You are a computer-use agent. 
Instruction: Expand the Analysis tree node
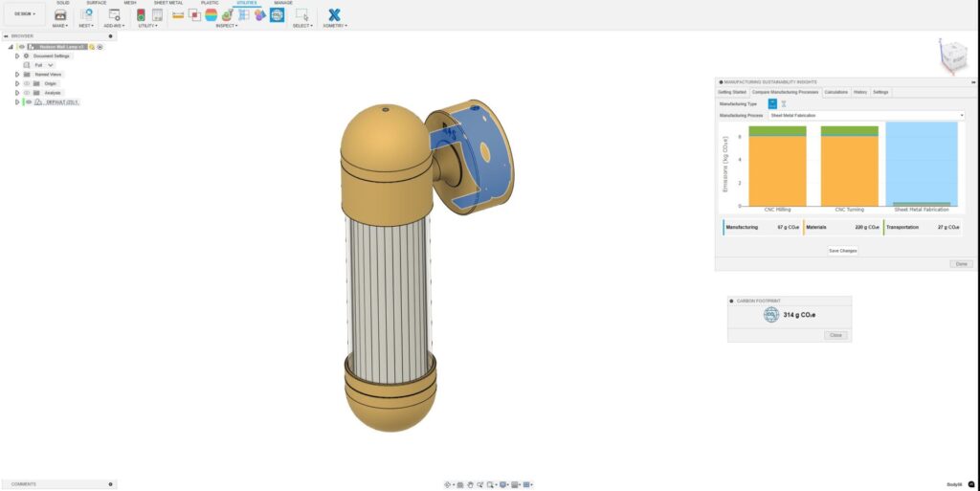17,93
